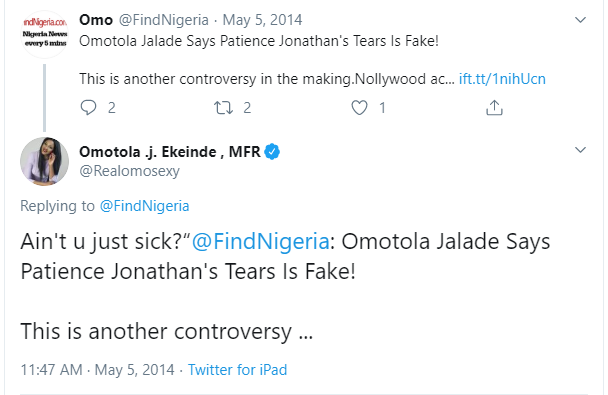Click the 11:47 AM May 5, 2014 timestamp

(97, 370)
